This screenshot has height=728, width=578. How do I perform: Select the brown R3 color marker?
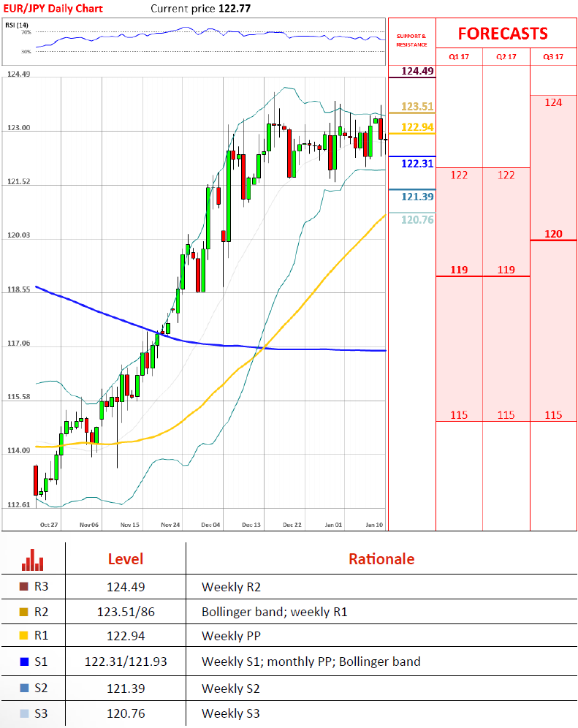[x=24, y=586]
